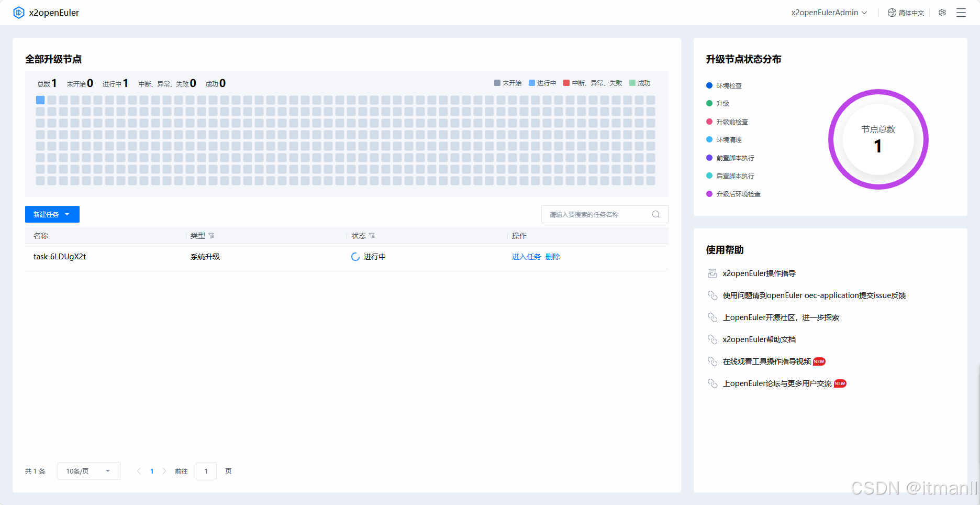Expand the 新建任务 dropdown arrow
Viewport: 980px width, 505px height.
(67, 214)
